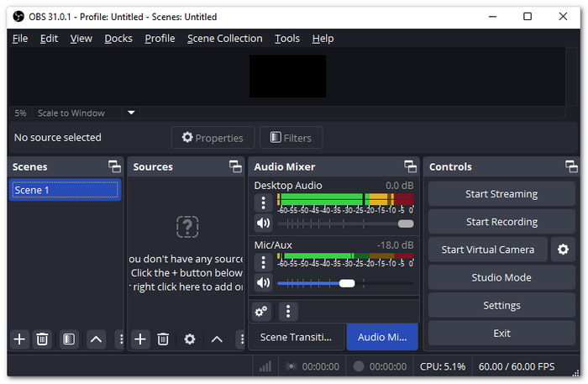Move scene up with arrow in Scenes dock
The height and width of the screenshot is (384, 588).
click(96, 339)
